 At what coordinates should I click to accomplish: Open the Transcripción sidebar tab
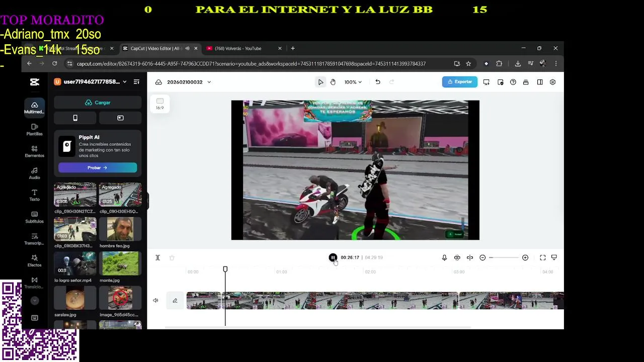pos(34,239)
